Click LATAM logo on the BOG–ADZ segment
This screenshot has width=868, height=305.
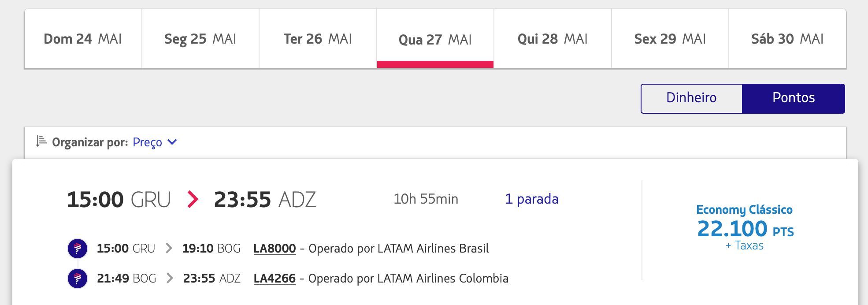click(x=78, y=279)
